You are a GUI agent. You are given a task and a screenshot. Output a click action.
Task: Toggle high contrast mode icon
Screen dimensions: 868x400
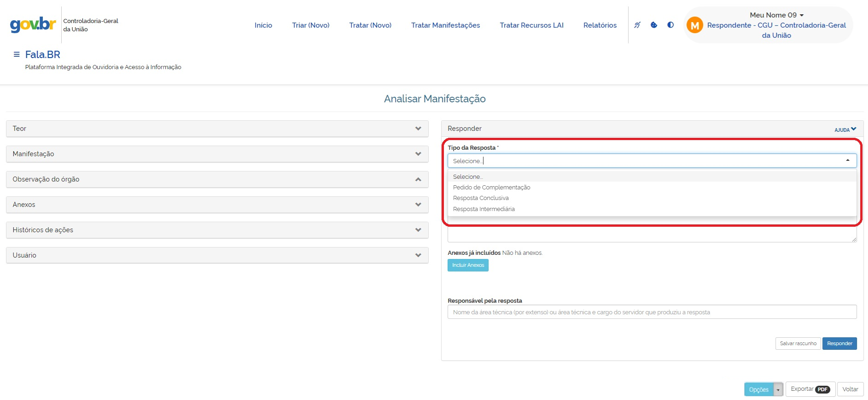(x=670, y=25)
